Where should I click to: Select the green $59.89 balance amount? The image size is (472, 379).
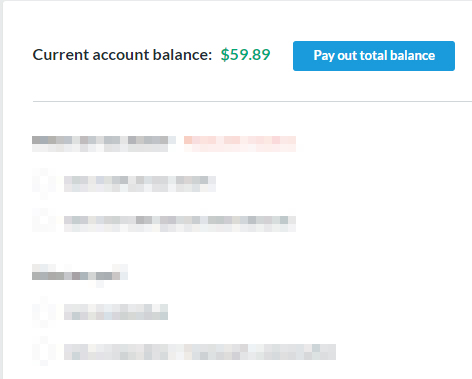pos(245,55)
